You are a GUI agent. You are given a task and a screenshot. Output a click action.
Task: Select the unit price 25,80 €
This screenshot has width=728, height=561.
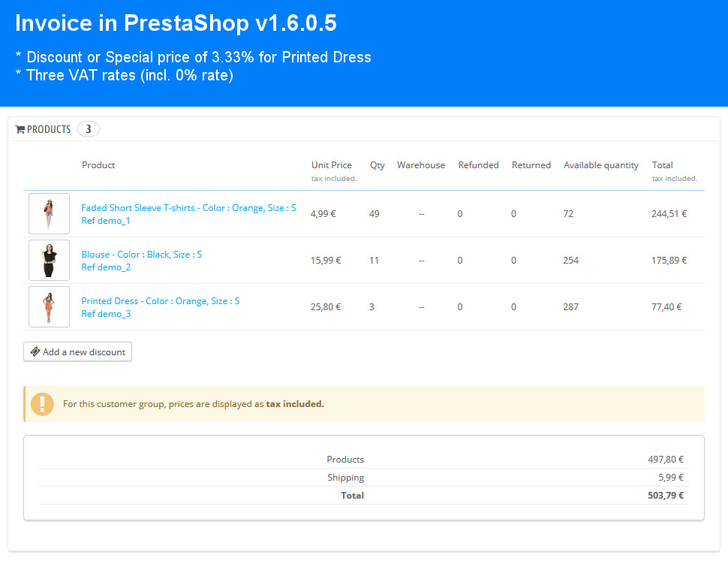click(326, 306)
